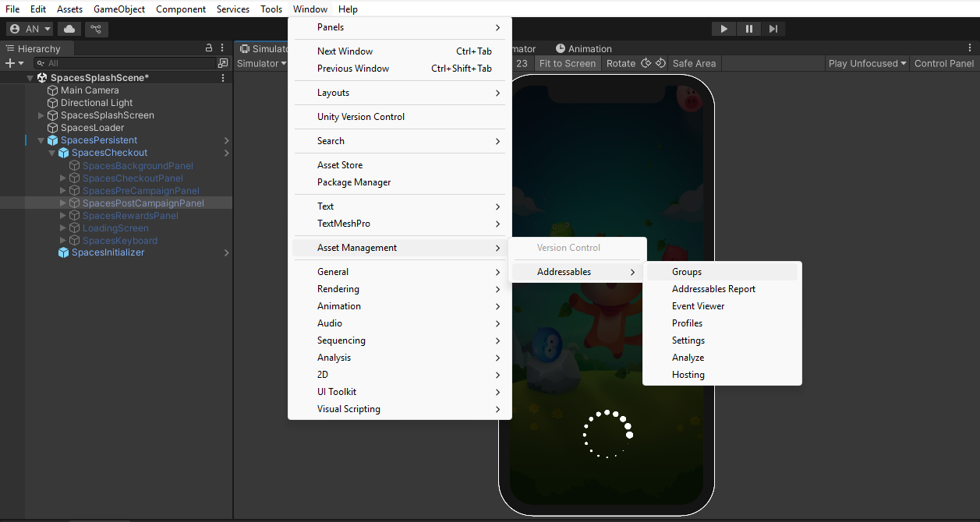Switch to the Animation tab
Image resolution: width=980 pixels, height=522 pixels.
point(583,48)
